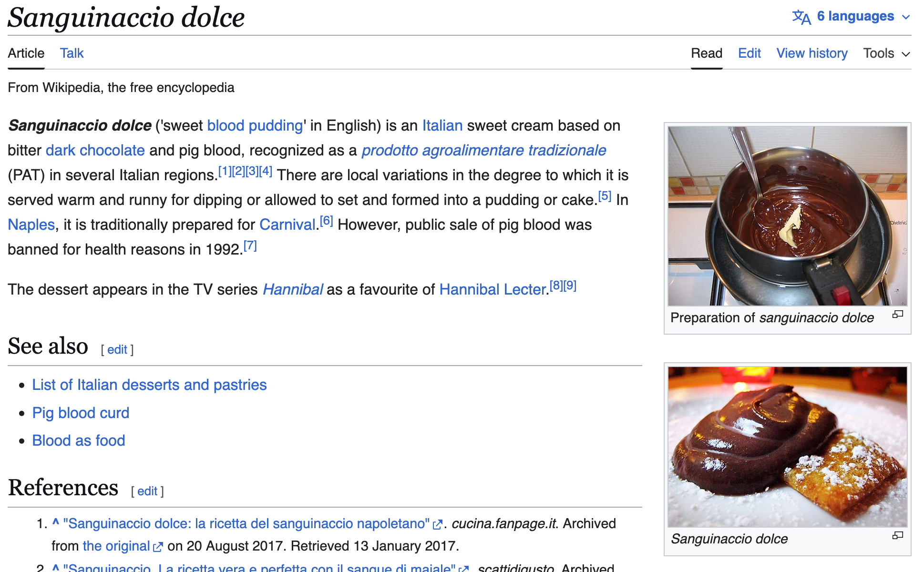
Task: Click citation footnote number 7
Action: pos(250,246)
